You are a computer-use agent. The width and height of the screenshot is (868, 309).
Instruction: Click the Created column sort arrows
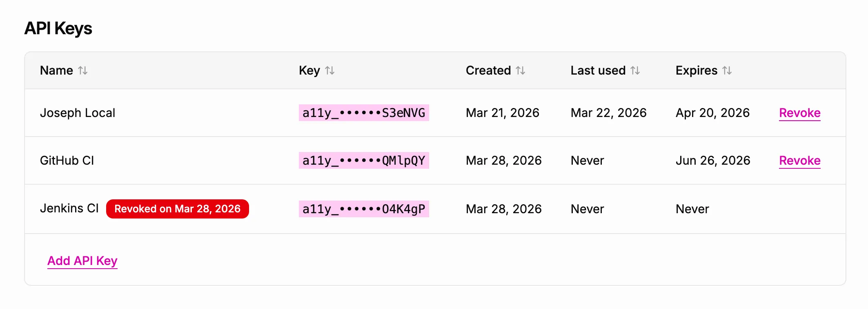pyautogui.click(x=521, y=70)
